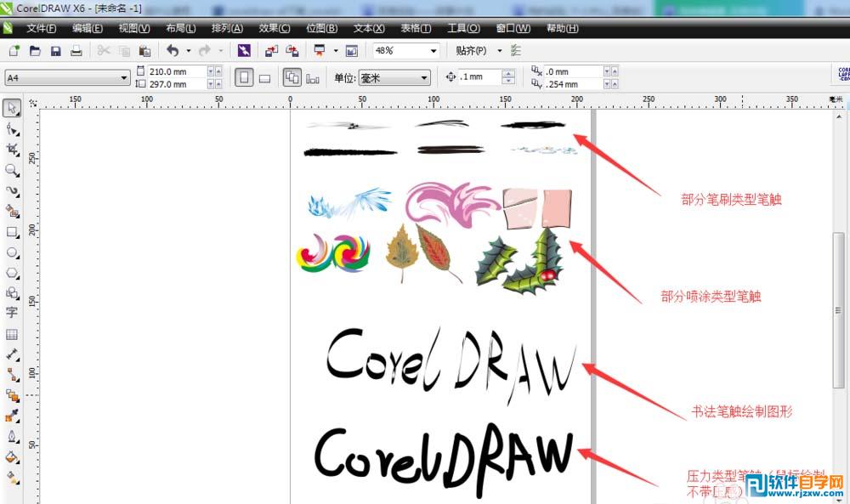Select the Crop tool
Screen dimensions: 850x504
(x=12, y=150)
